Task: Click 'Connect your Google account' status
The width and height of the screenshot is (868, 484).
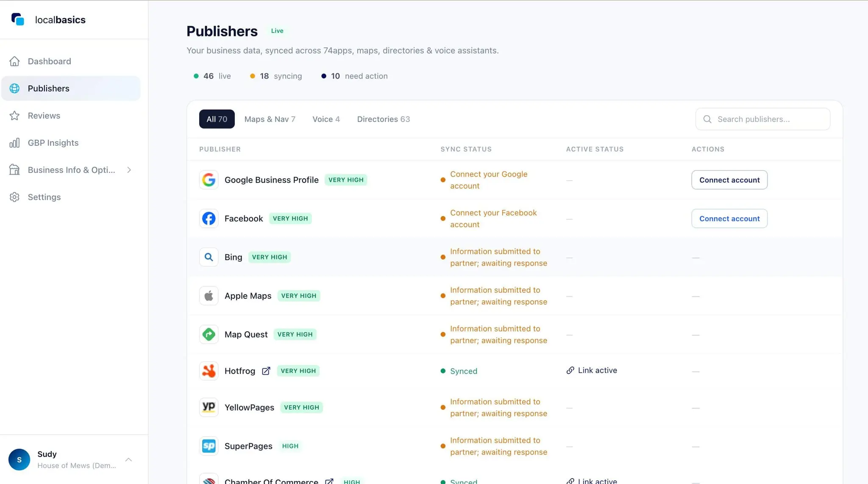Action: tap(489, 180)
